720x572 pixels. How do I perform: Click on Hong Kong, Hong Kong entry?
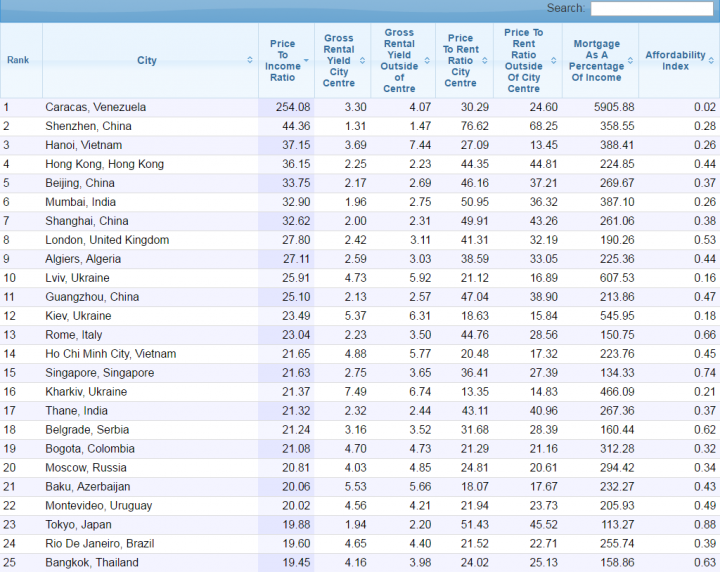104,164
